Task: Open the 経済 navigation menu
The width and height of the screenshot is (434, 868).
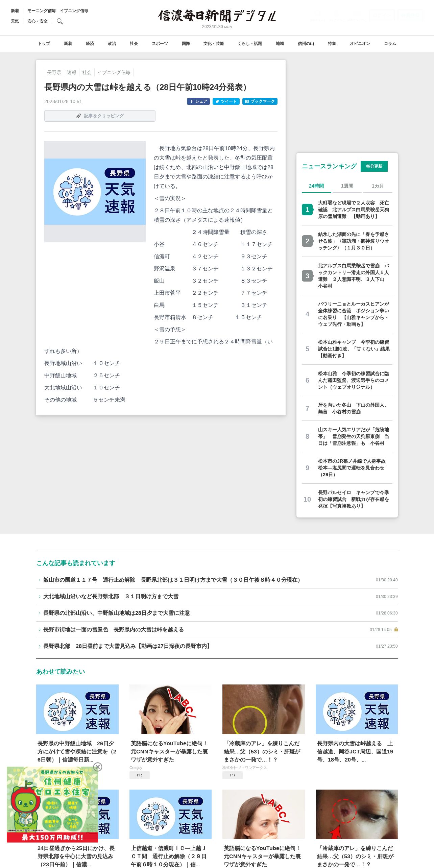Action: [90, 44]
